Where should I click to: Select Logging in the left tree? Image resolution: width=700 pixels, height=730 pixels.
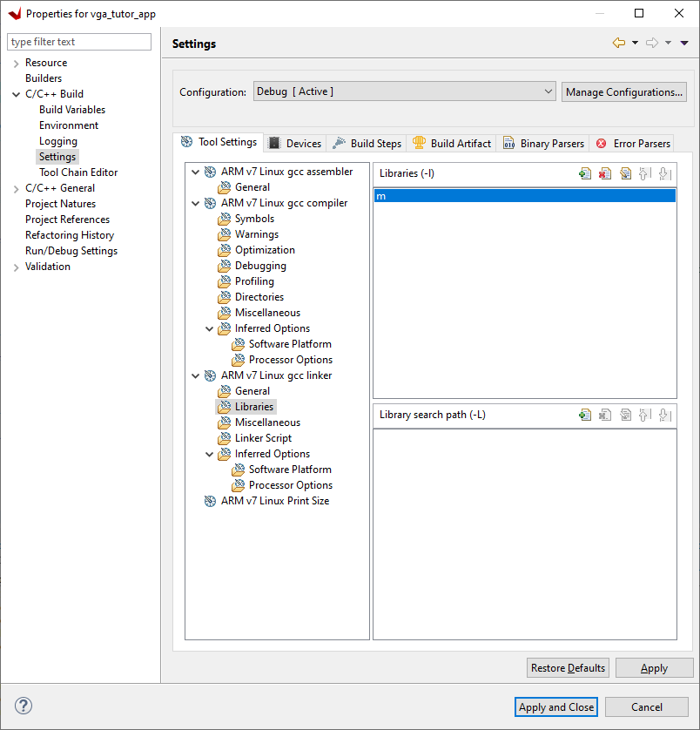[58, 141]
